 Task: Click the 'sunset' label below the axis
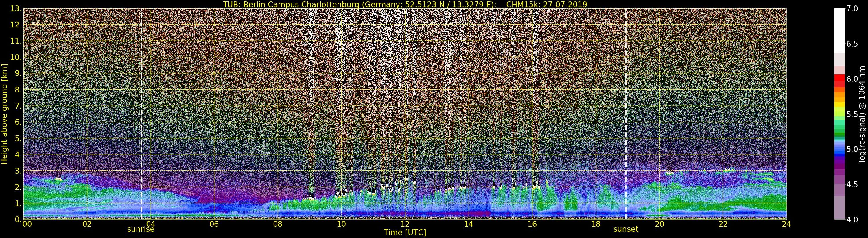[x=626, y=229]
